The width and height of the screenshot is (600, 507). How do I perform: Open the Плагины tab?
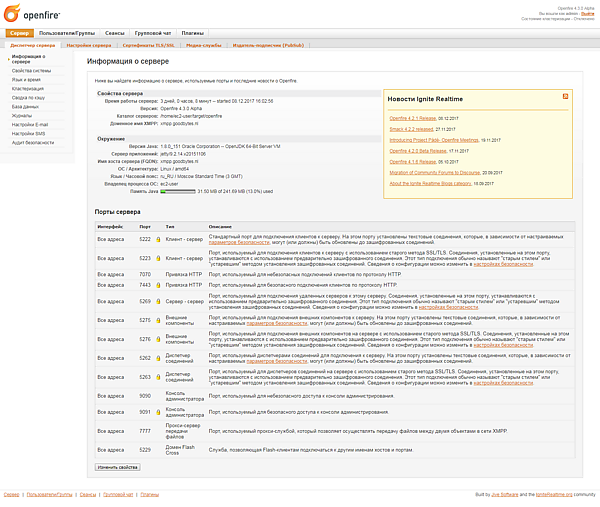192,33
